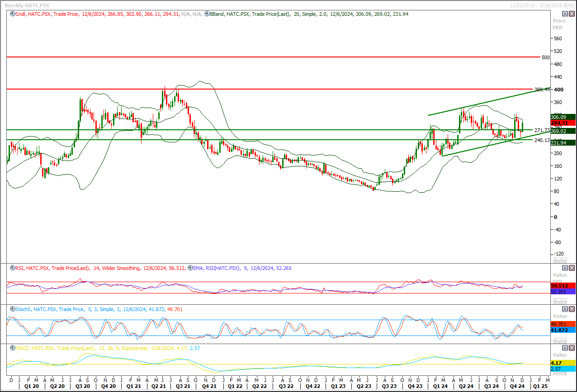Click Q4 24 on the time axis
This screenshot has width=577, height=392.
(517, 387)
